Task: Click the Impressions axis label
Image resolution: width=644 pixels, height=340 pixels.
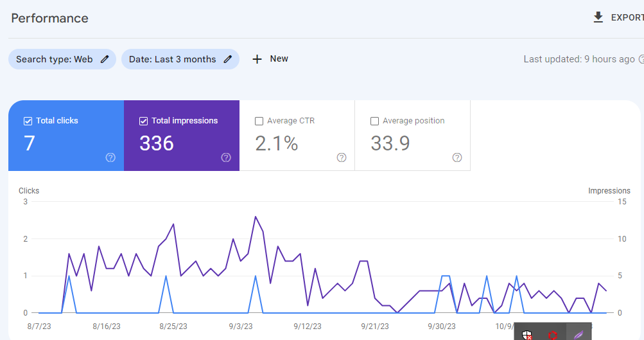Action: click(609, 191)
